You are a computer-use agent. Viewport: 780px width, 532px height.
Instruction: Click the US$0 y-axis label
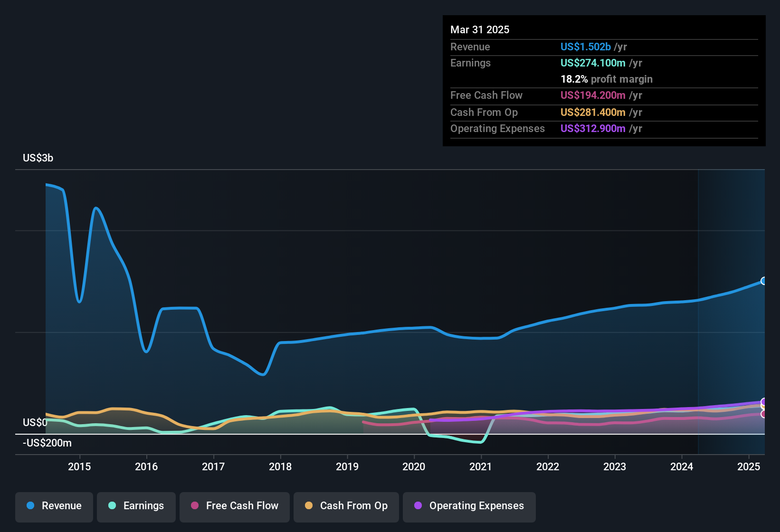(x=35, y=422)
